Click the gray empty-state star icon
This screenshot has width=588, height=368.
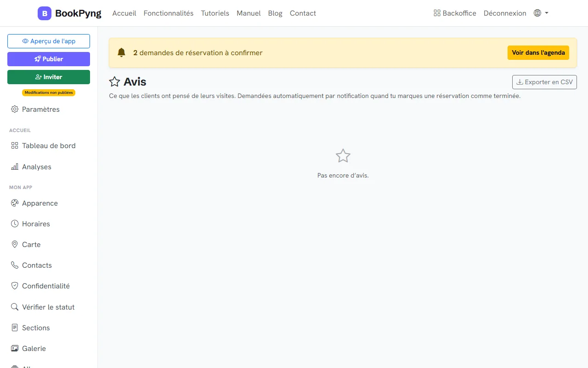(343, 156)
